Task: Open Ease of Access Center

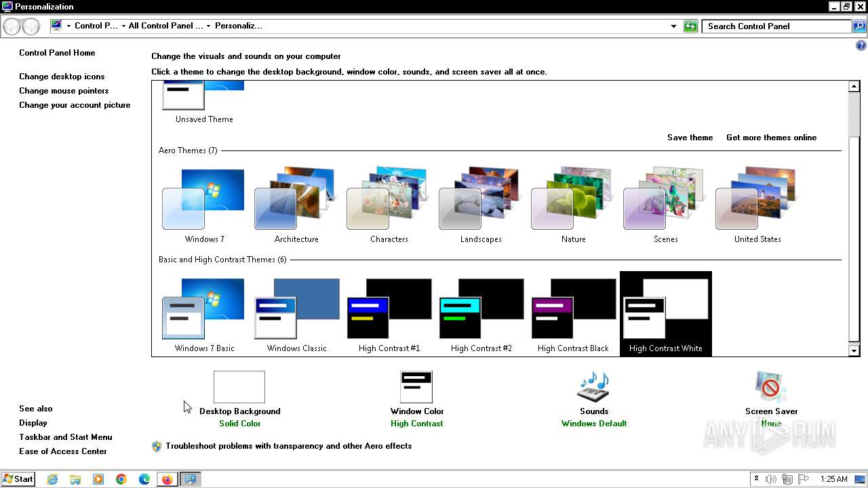Action: pyautogui.click(x=63, y=451)
